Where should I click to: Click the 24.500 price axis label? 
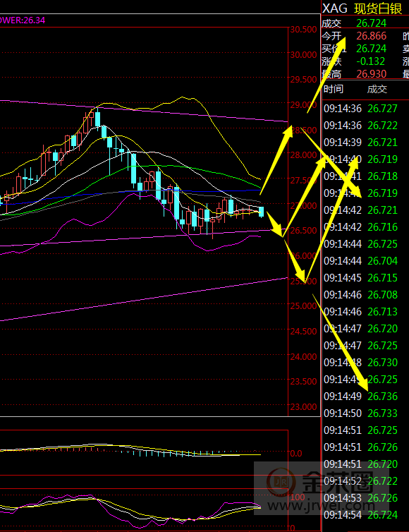click(x=303, y=331)
